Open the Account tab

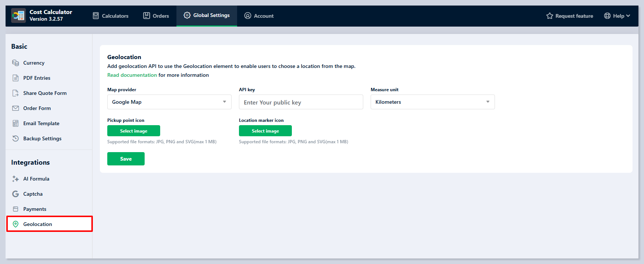pos(259,16)
